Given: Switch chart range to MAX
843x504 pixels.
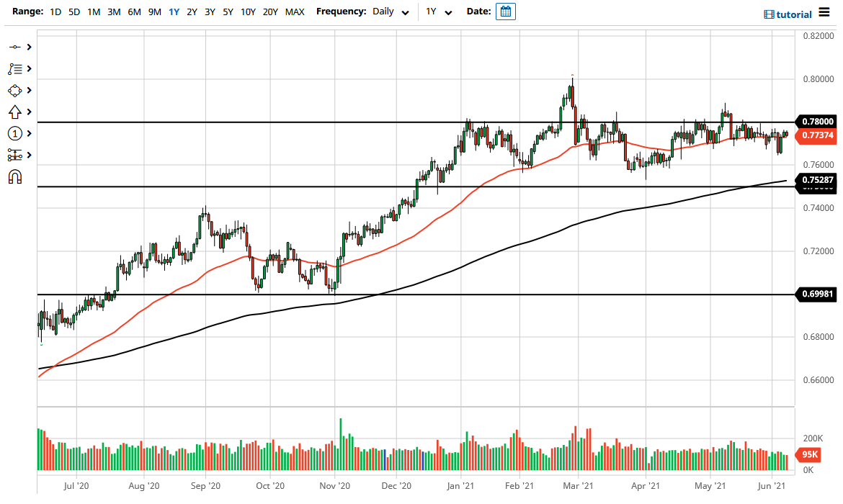Looking at the screenshot, I should pyautogui.click(x=294, y=12).
